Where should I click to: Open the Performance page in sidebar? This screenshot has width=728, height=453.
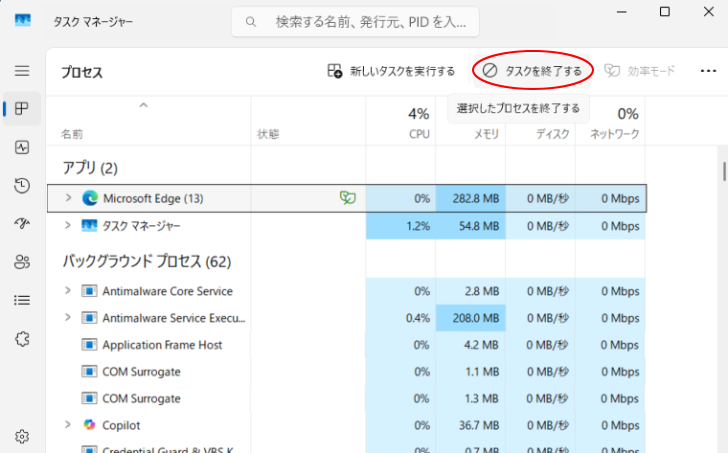[x=22, y=147]
